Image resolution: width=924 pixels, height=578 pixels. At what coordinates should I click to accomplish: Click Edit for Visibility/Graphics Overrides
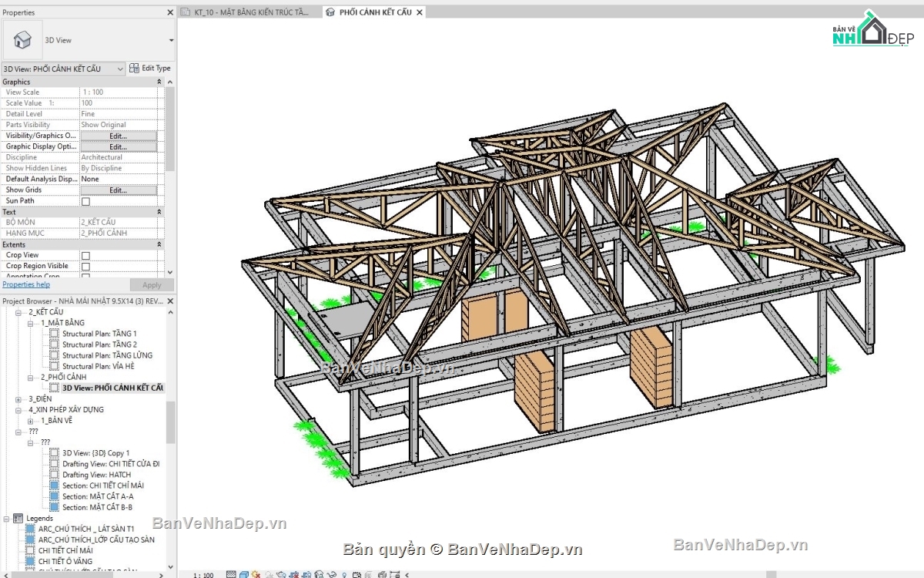coord(118,135)
